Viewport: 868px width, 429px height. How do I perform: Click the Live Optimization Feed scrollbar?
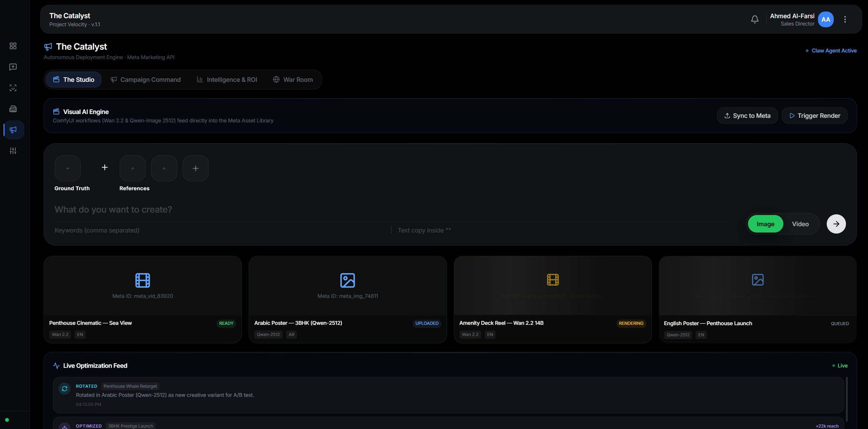click(x=846, y=399)
